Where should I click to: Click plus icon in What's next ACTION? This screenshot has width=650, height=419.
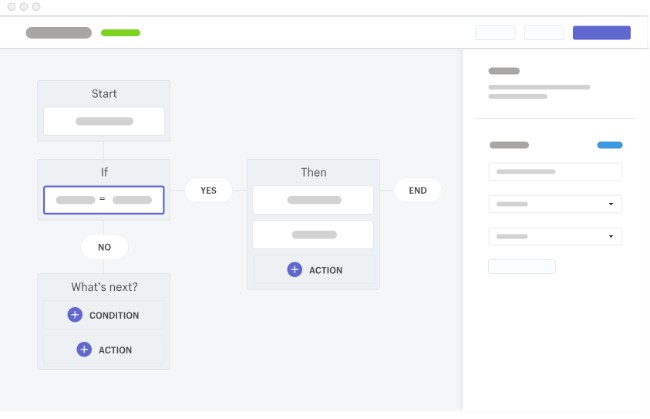(84, 350)
